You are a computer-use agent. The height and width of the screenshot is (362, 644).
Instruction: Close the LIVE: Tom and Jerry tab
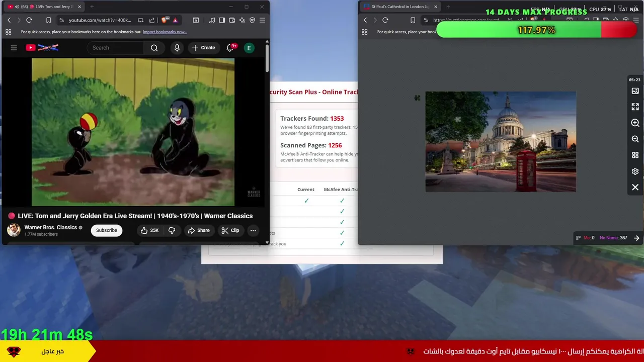tap(79, 7)
